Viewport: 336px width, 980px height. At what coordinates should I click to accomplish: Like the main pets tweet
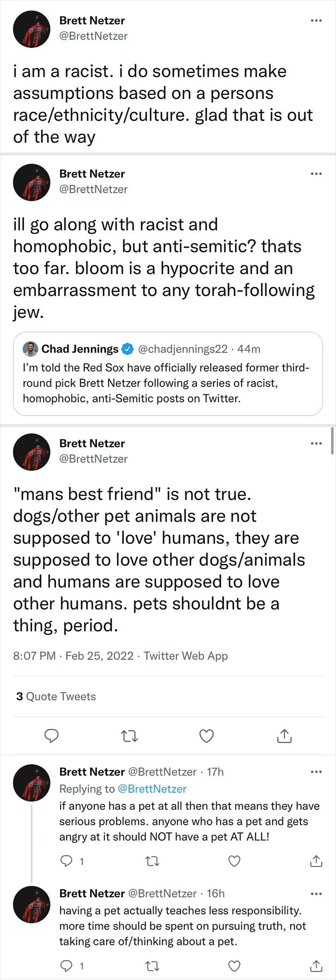click(x=206, y=735)
